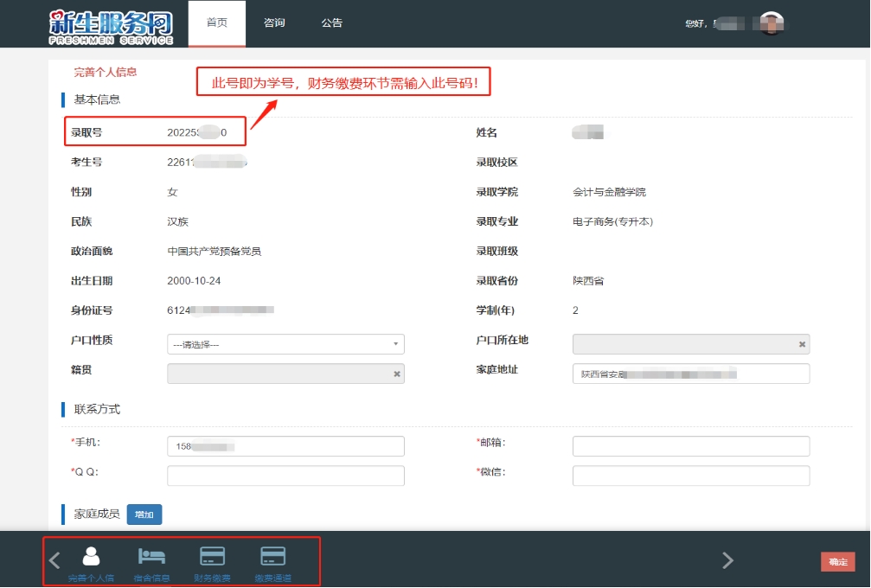Open the 咨询 menu item
This screenshot has height=588, width=871.
click(x=274, y=23)
